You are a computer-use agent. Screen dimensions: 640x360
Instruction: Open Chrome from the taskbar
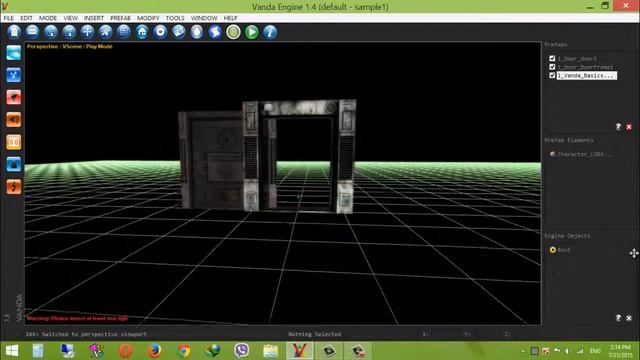pyautogui.click(x=184, y=351)
